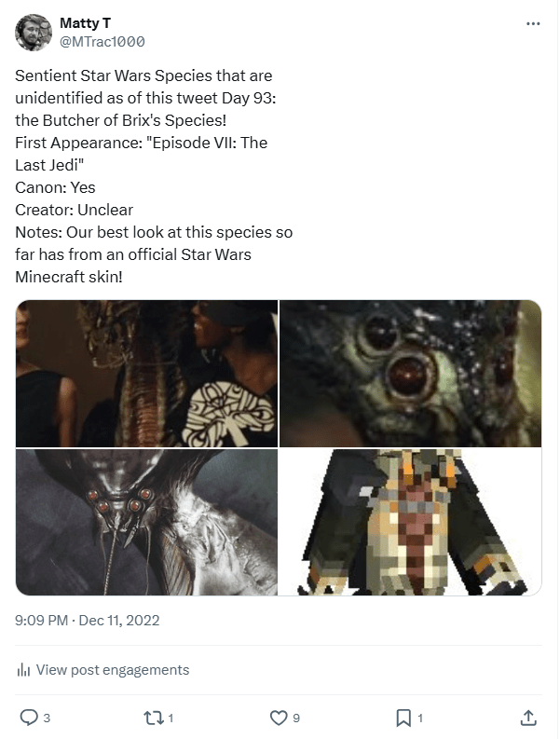The width and height of the screenshot is (560, 739).
Task: Click the retweet arrows icon
Action: 152,718
